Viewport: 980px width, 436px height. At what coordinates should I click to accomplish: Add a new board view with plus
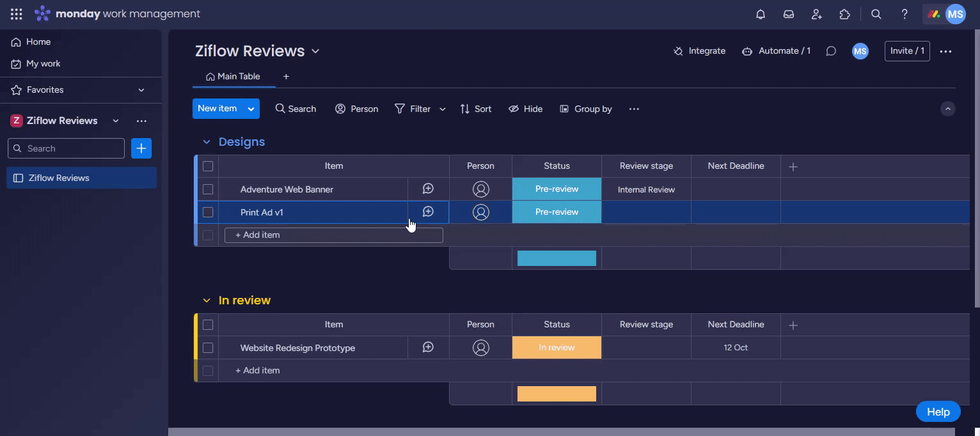click(x=286, y=77)
